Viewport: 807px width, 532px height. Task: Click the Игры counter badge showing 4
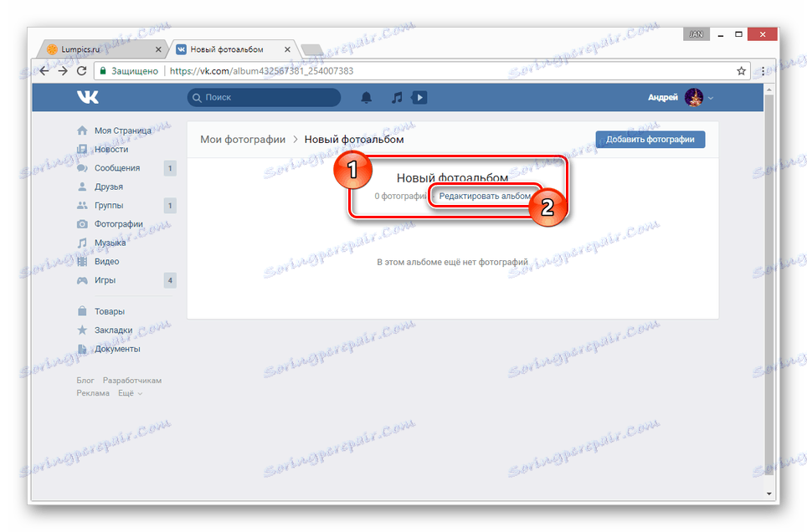[x=170, y=280]
